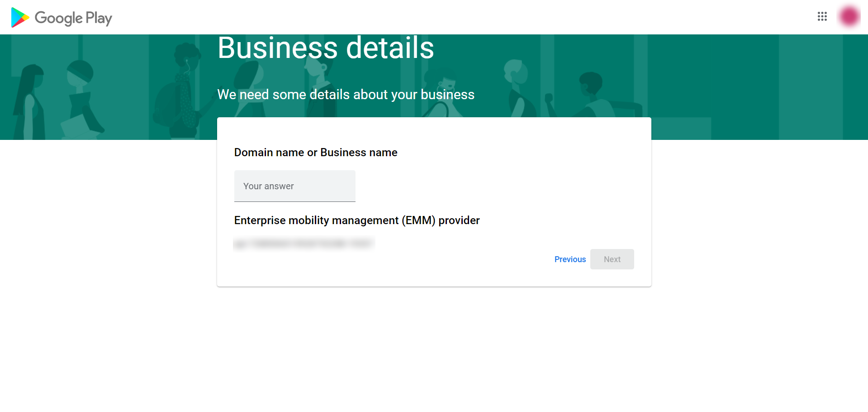
Task: Focus the "Your answer" domain name field
Action: coord(294,186)
